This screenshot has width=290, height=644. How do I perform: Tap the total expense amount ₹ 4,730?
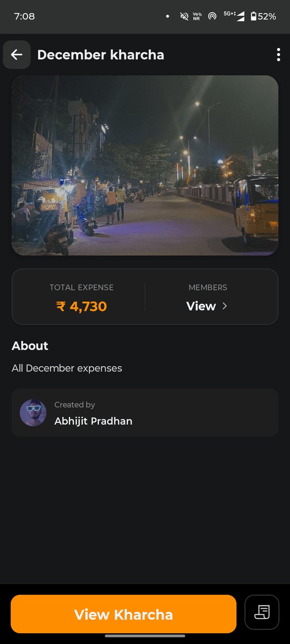pyautogui.click(x=82, y=306)
